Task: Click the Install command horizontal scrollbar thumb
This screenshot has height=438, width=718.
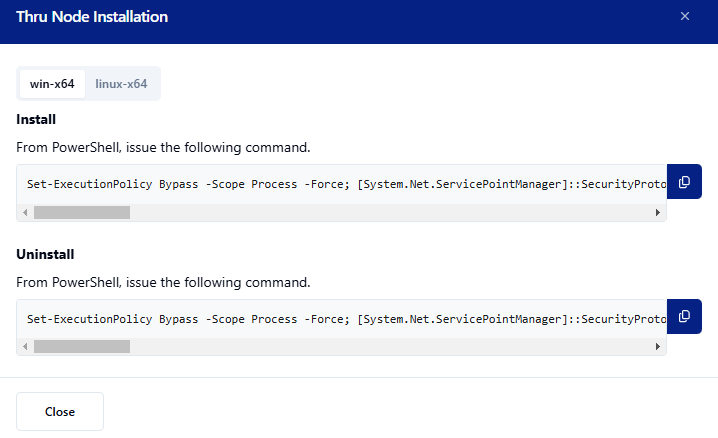Action: pyautogui.click(x=81, y=213)
